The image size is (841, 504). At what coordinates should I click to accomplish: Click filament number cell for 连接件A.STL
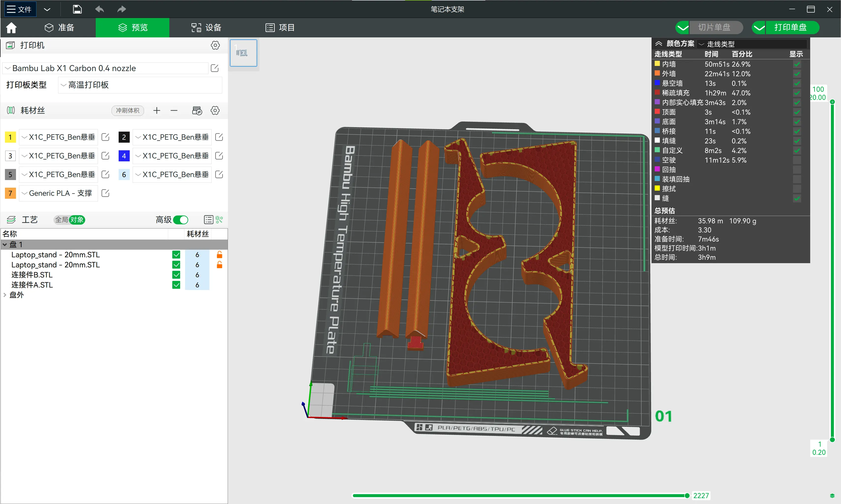pos(197,285)
